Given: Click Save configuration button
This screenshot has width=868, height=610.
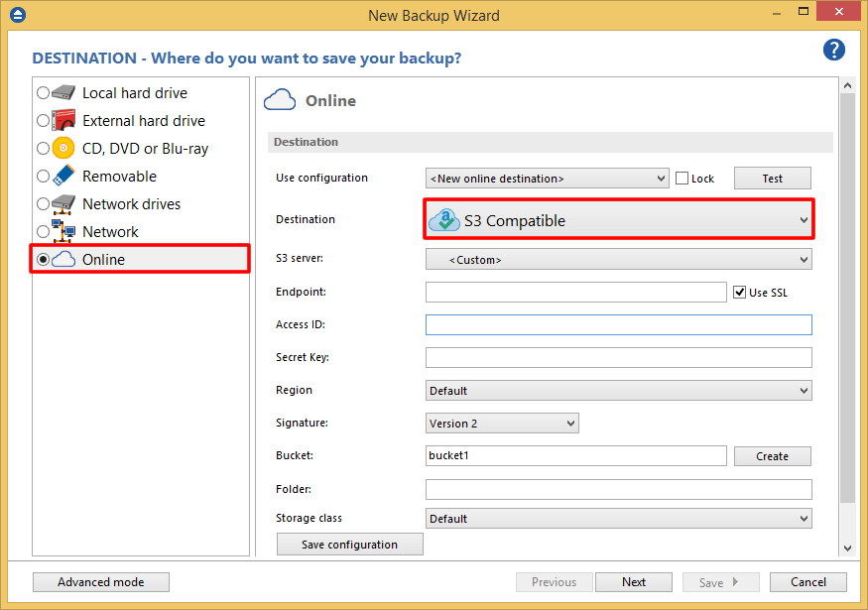Looking at the screenshot, I should click(x=350, y=545).
